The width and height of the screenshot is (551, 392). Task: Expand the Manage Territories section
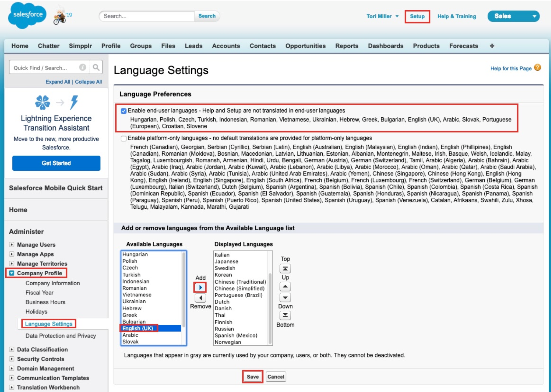tap(11, 263)
